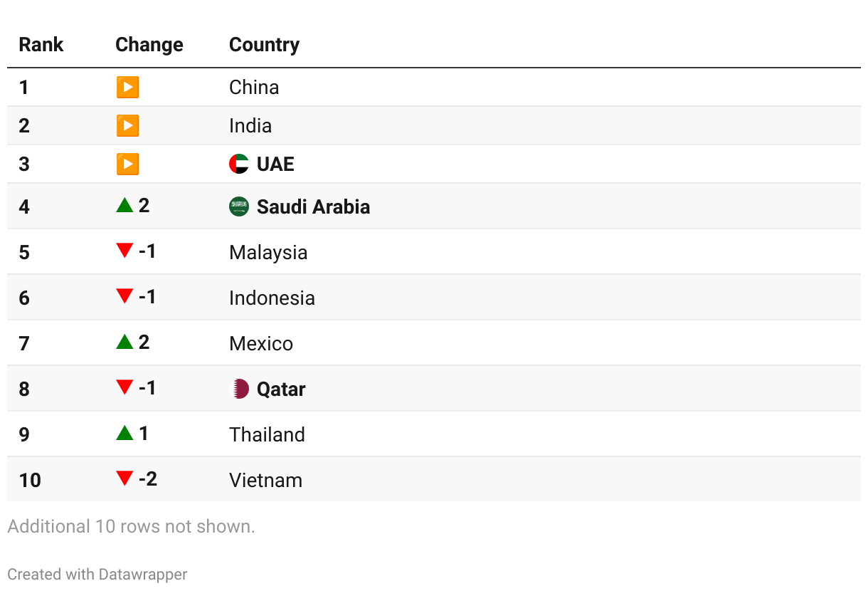Click UAE's orange no-change arrow icon
Image resolution: width=868 pixels, height=591 pixels.
coord(127,164)
